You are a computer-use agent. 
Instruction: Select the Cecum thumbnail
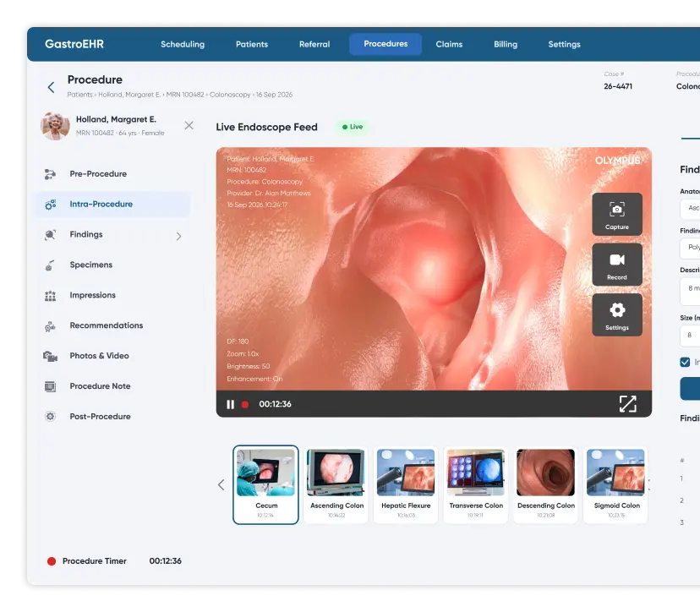point(265,484)
